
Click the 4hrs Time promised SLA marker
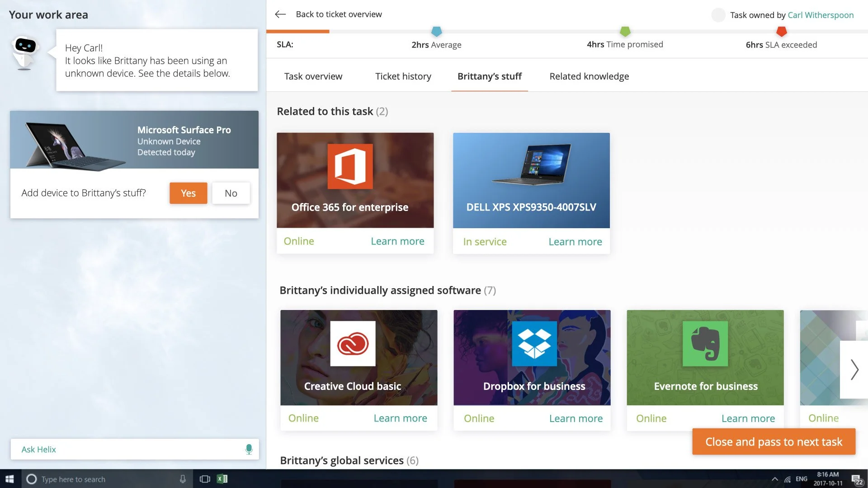point(625,32)
